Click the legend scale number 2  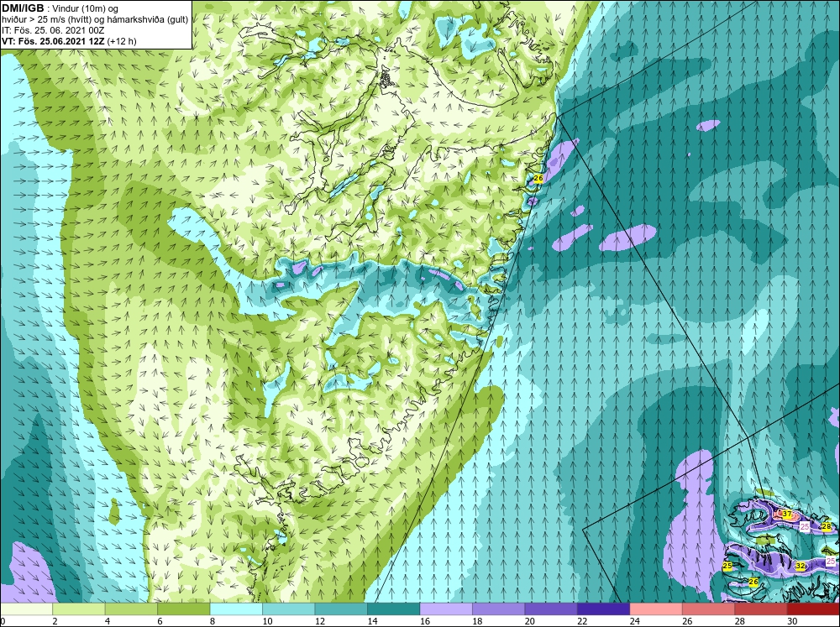(x=57, y=621)
